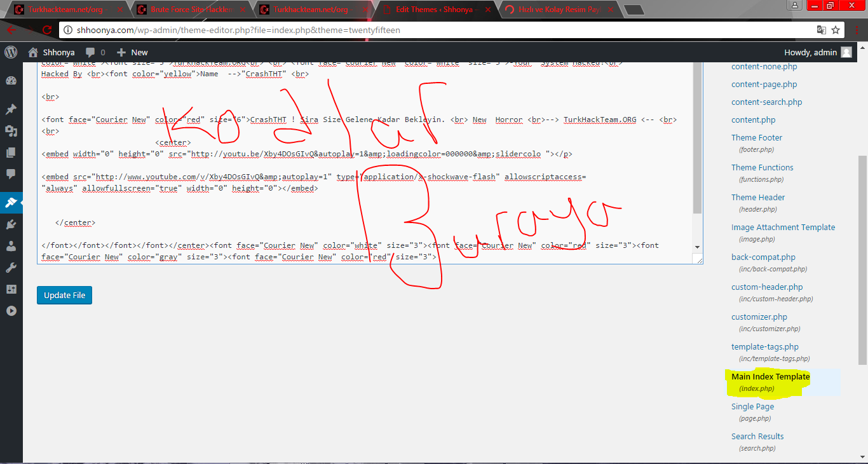Open the Image Attachment Template file
The image size is (868, 464).
click(x=783, y=228)
